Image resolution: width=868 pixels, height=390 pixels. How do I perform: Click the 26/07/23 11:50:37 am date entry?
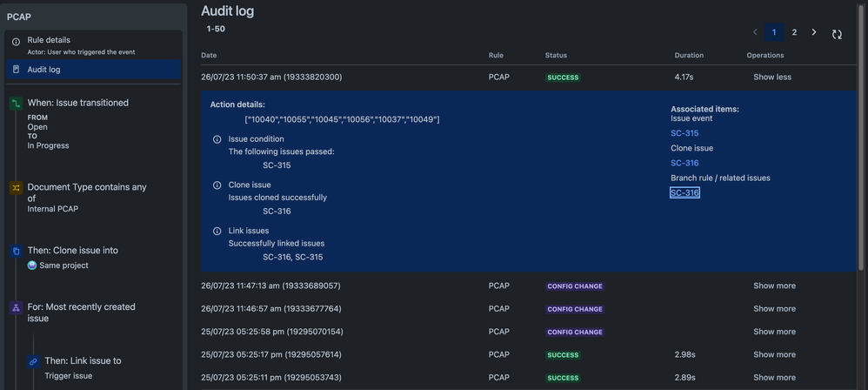point(271,77)
